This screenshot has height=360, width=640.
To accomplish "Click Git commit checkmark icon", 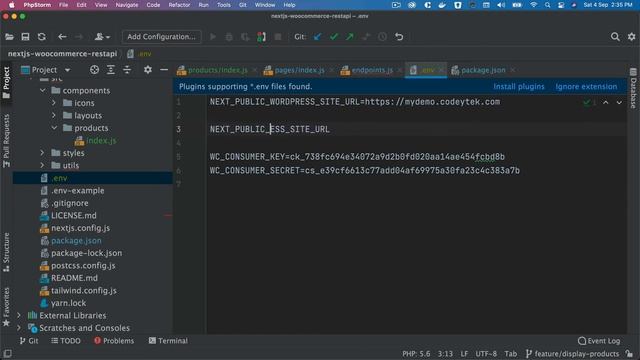I will coord(334,37).
